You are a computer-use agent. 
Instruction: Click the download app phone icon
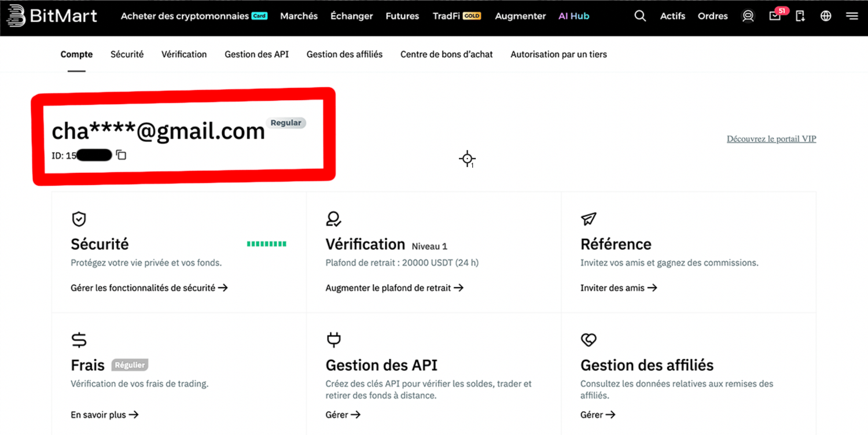(800, 16)
